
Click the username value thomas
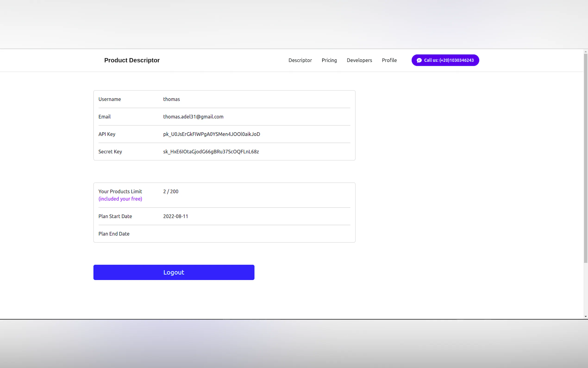click(171, 99)
